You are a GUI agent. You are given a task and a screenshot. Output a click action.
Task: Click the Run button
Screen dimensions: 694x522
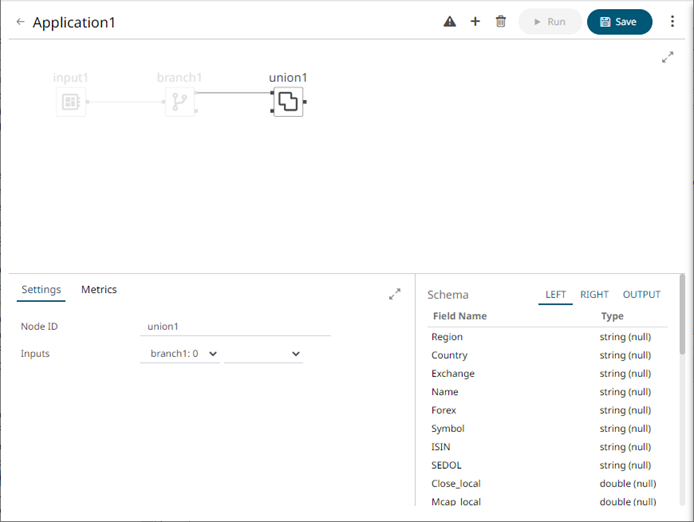549,22
